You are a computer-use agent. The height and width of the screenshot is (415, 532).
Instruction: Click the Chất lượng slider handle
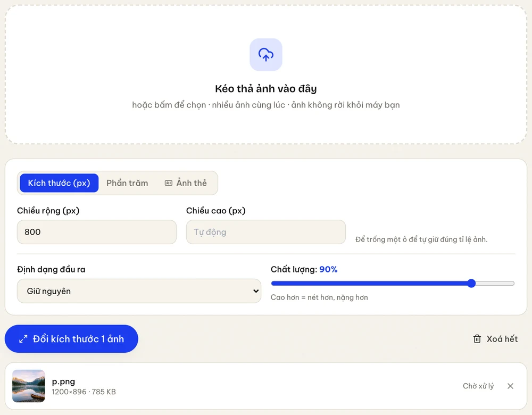[471, 284]
